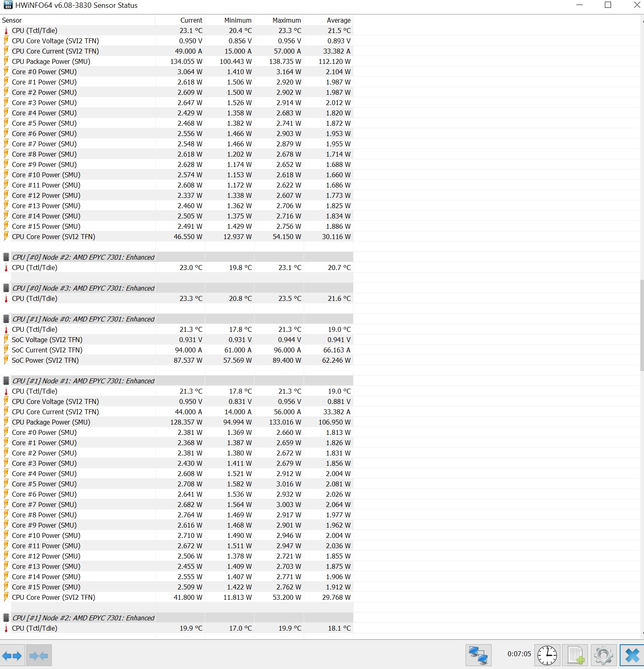The width and height of the screenshot is (644, 669).
Task: Select the SoC Current (SVI2 TFN) row label
Action: [x=47, y=350]
